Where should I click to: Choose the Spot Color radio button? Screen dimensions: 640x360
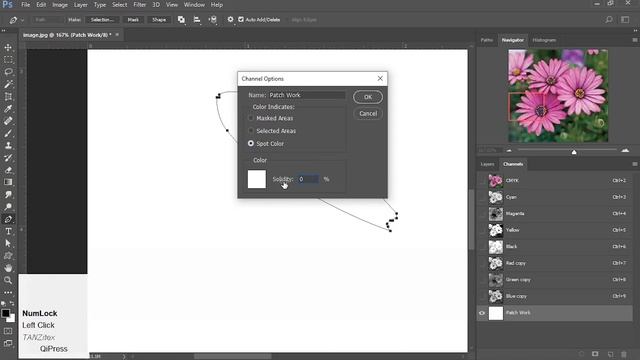tap(251, 143)
